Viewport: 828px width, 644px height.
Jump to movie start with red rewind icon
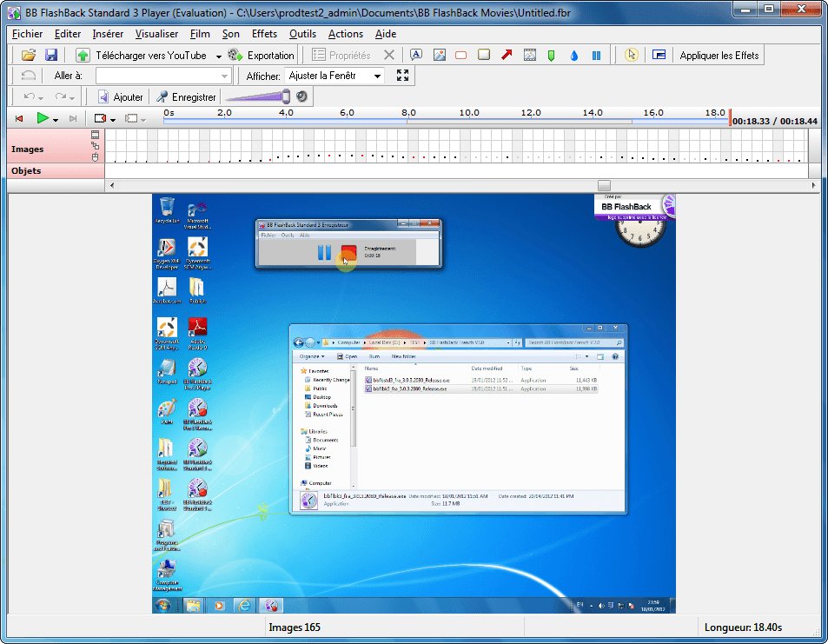tap(19, 118)
